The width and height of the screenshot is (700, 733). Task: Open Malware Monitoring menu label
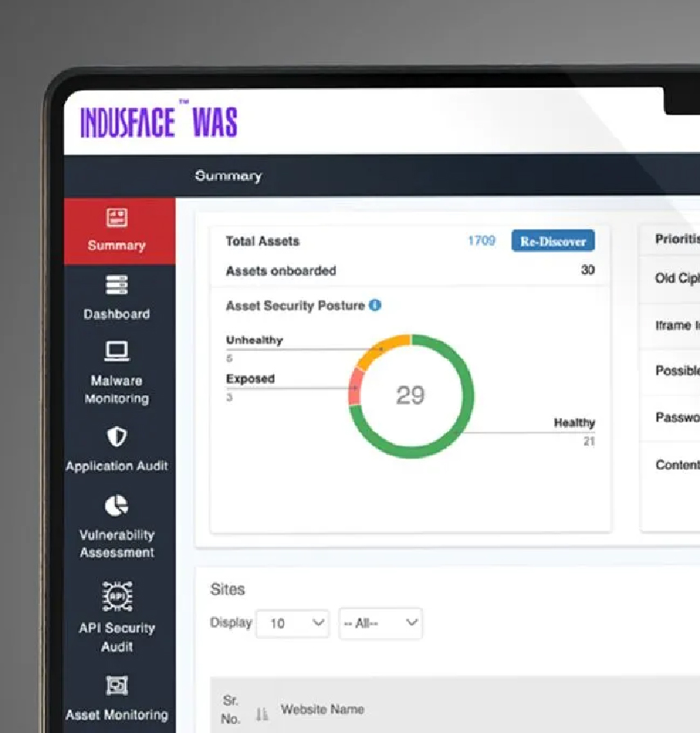click(117, 389)
